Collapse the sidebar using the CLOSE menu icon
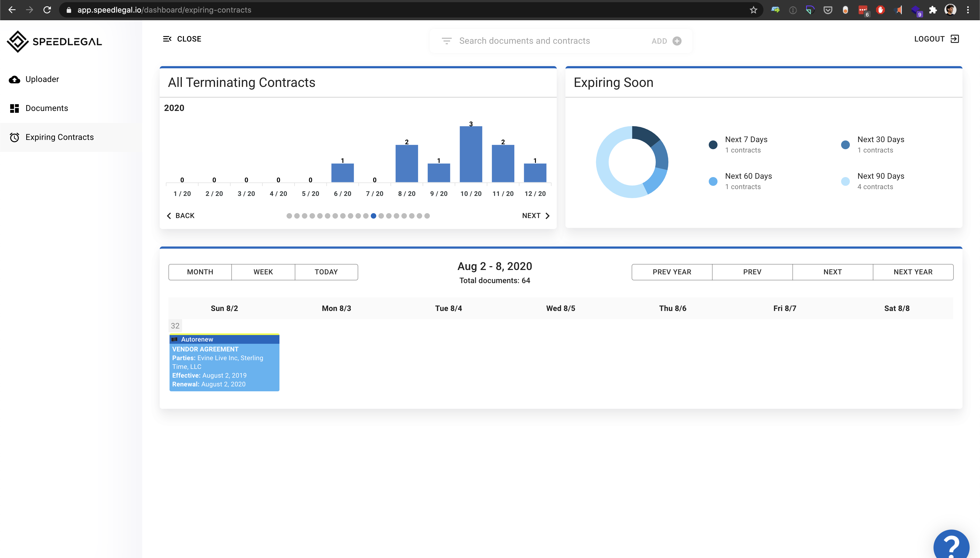This screenshot has height=558, width=980. coord(167,39)
